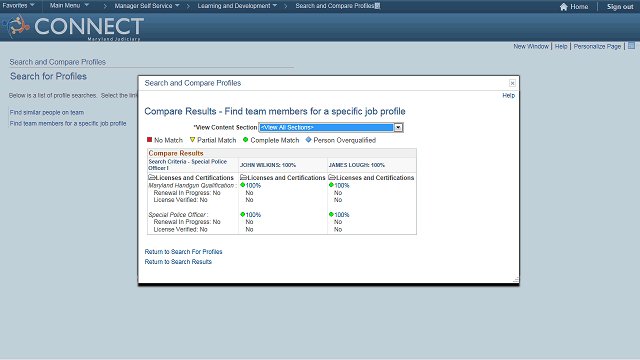Image resolution: width=640 pixels, height=360 pixels.
Task: Open the Favorites menu
Action: [18, 6]
